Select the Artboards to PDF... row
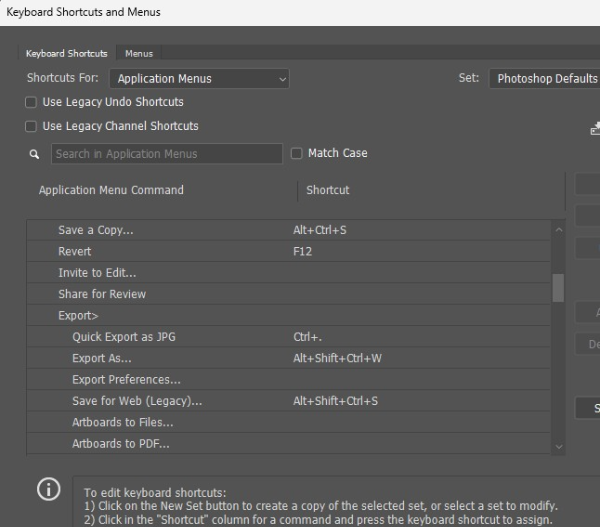600x527 pixels. (x=289, y=444)
